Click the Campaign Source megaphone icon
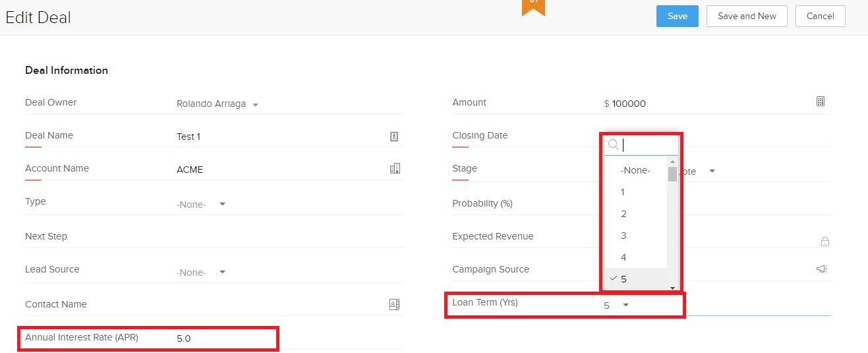 [821, 269]
